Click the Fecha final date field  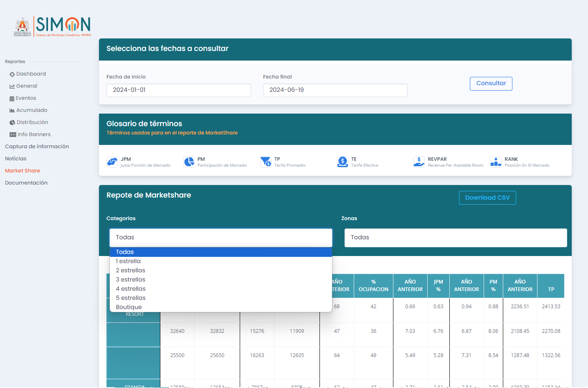(x=335, y=90)
